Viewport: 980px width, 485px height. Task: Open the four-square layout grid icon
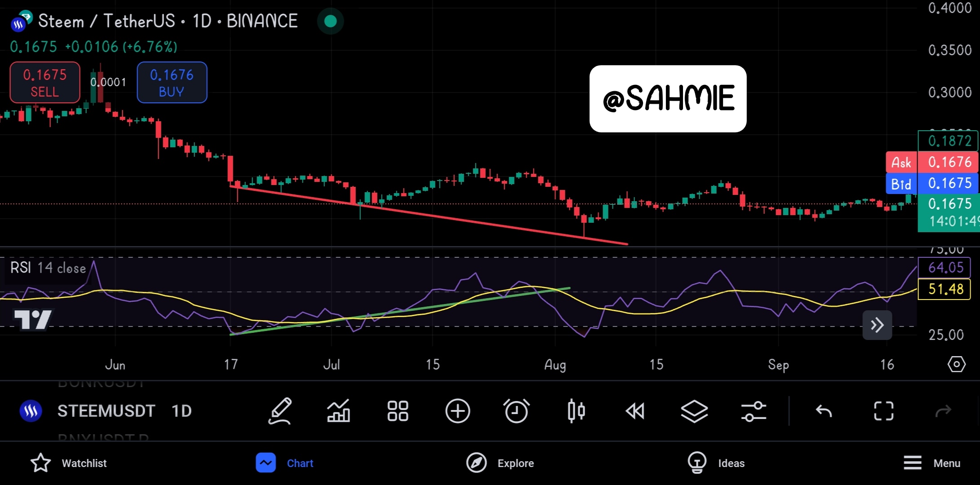(398, 411)
